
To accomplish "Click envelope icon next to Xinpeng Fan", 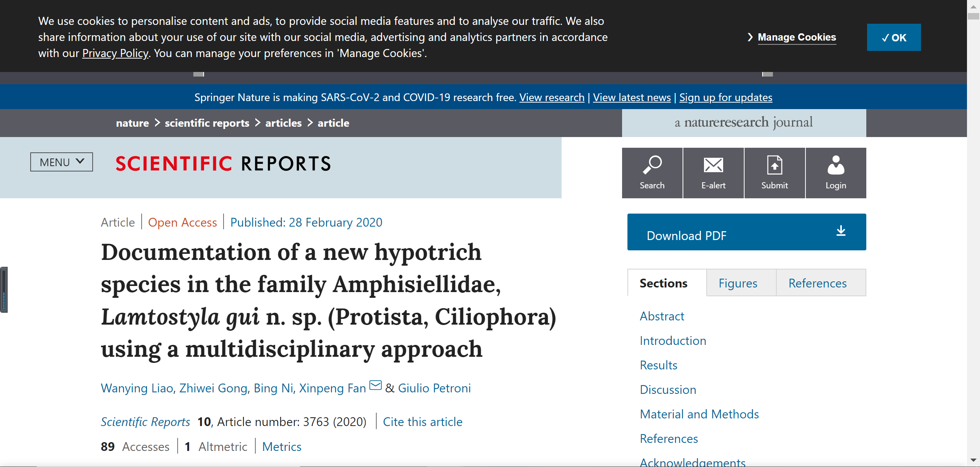I will point(376,385).
